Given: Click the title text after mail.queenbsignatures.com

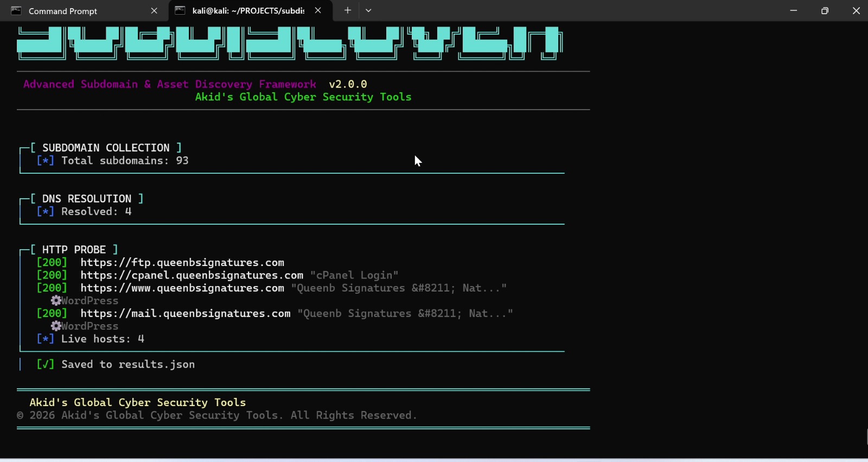Looking at the screenshot, I should [x=405, y=314].
